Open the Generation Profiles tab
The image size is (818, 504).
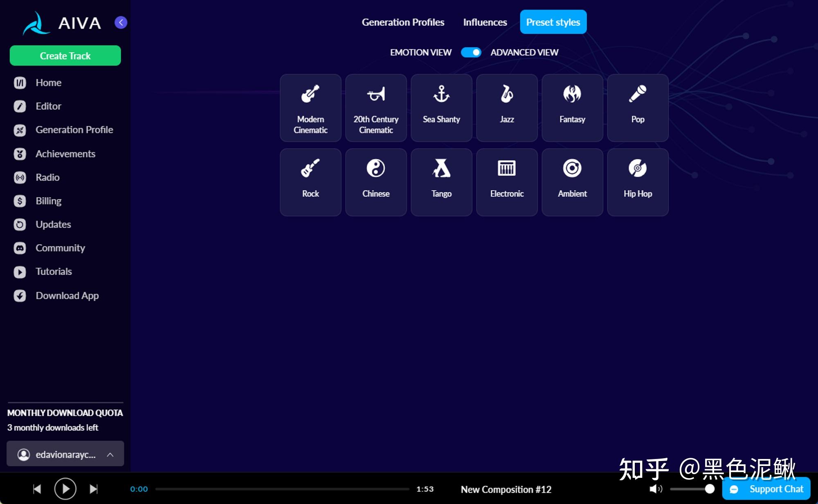coord(403,22)
